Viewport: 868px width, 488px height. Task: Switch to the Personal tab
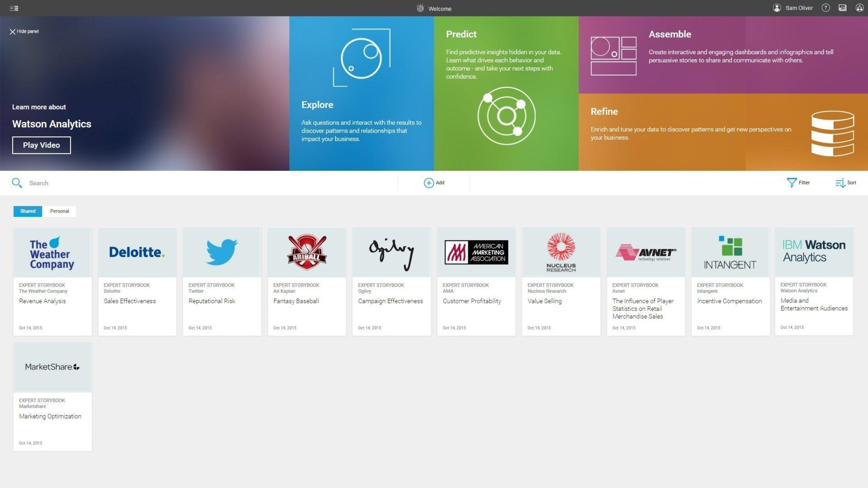point(59,211)
